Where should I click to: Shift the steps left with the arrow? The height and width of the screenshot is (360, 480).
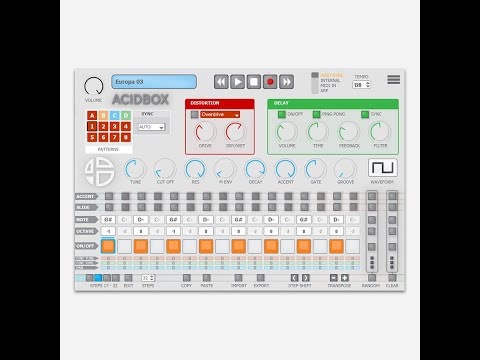[x=294, y=278]
